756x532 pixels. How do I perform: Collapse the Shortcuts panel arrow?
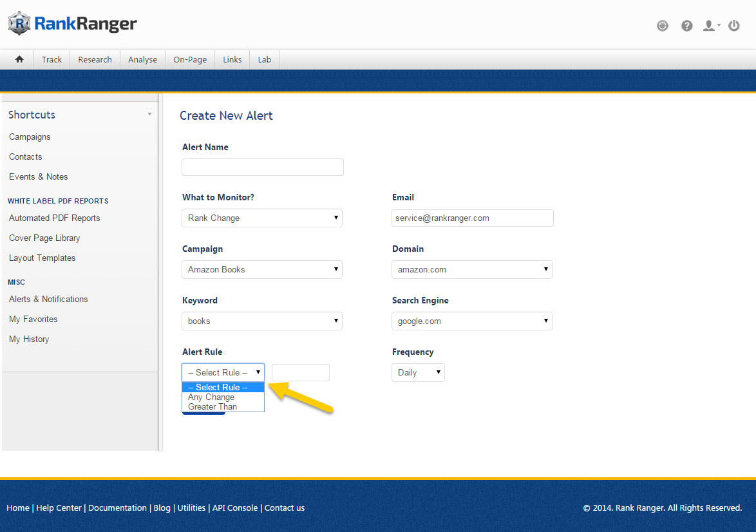(x=149, y=115)
